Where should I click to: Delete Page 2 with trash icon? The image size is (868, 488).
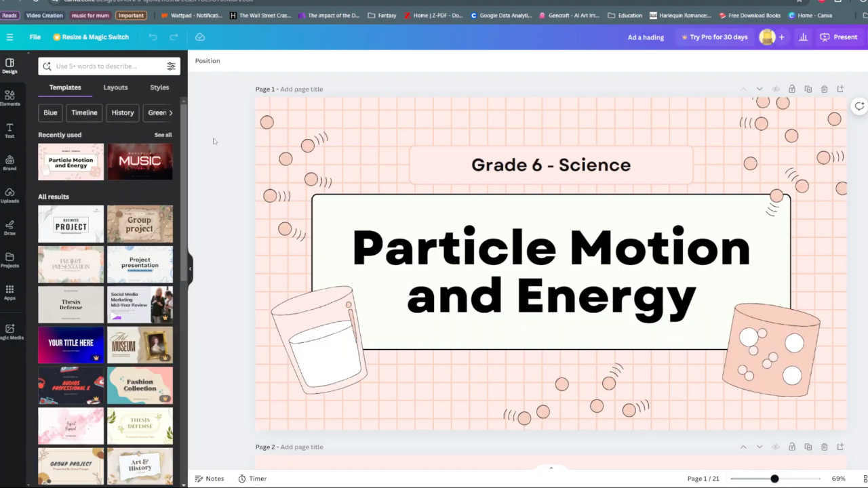pyautogui.click(x=824, y=447)
